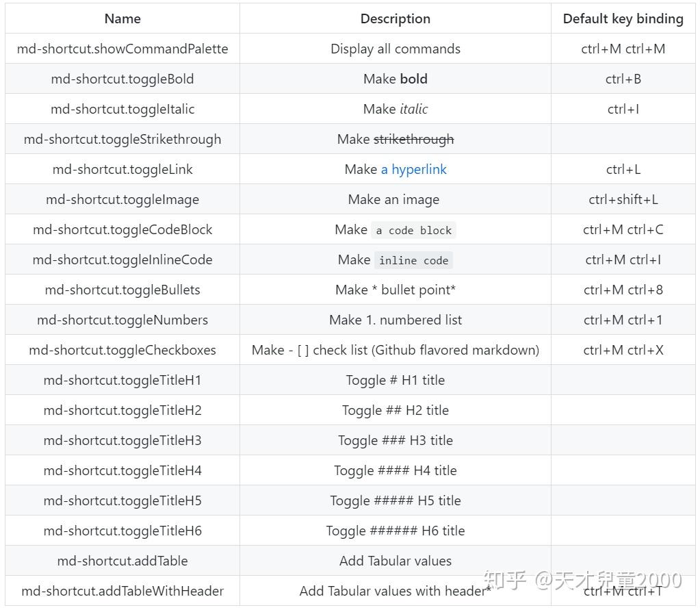Click md-shortcut.toggleCheckboxes name cell
This screenshot has height=610, width=700.
click(x=122, y=350)
